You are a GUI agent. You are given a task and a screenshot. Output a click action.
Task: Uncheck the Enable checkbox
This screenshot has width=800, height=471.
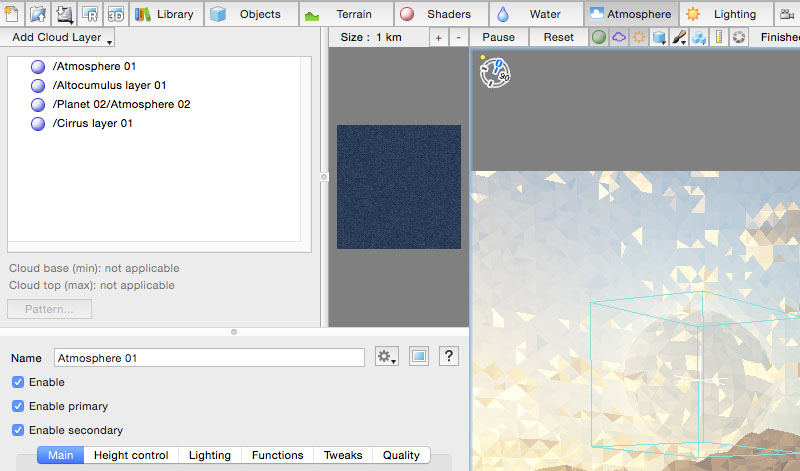pos(19,382)
